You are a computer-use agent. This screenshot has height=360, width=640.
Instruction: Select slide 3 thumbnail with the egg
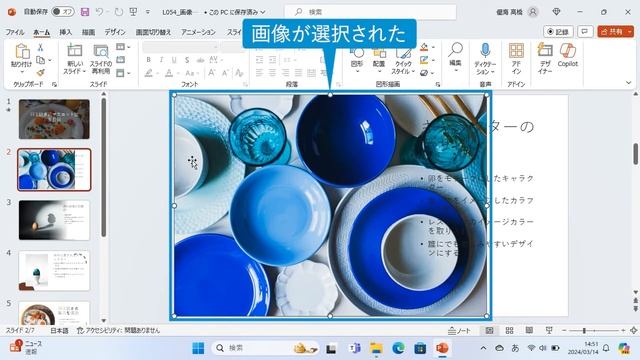pyautogui.click(x=54, y=220)
